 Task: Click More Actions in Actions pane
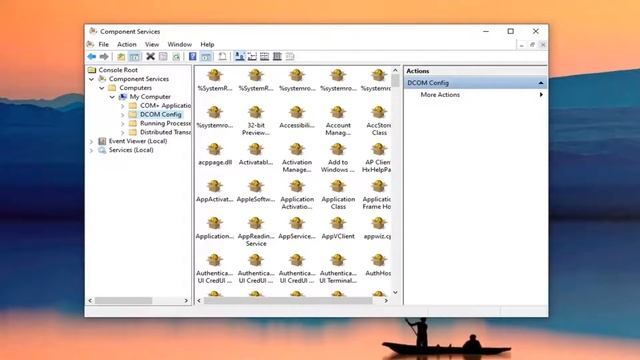pos(440,95)
